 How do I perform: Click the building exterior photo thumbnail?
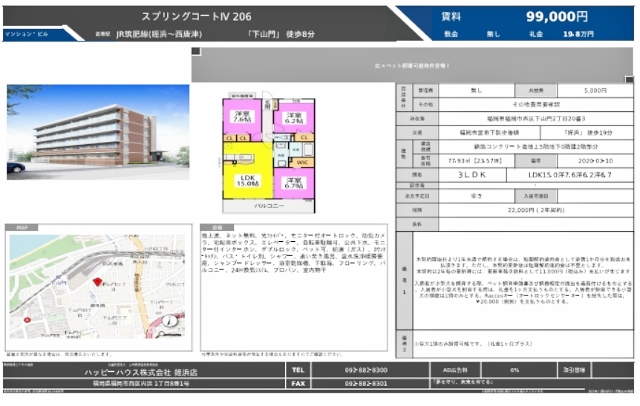tap(98, 132)
